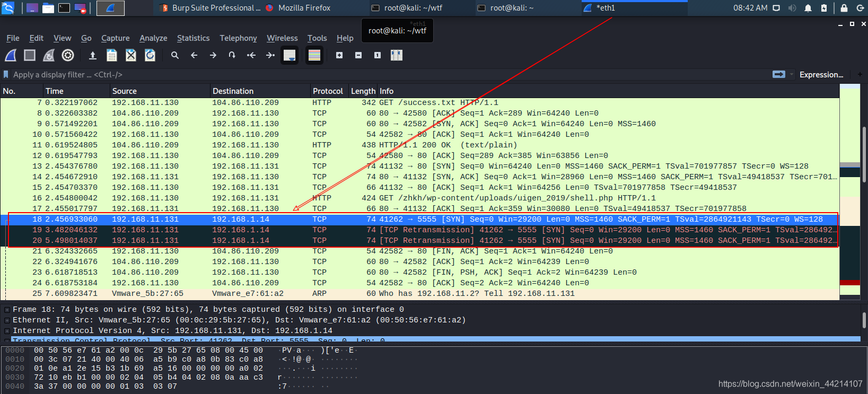Select packet 7 GET /success.txt
Viewport: 868px width, 394px height.
point(420,103)
